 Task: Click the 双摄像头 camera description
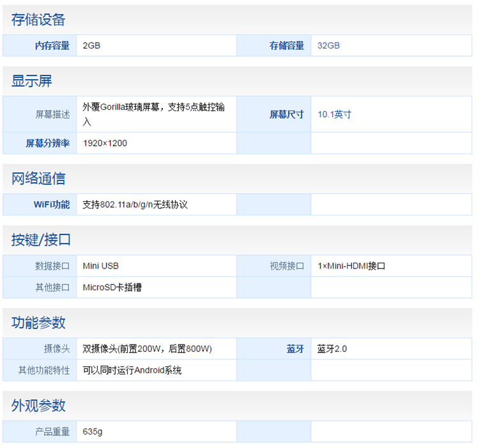click(x=147, y=349)
